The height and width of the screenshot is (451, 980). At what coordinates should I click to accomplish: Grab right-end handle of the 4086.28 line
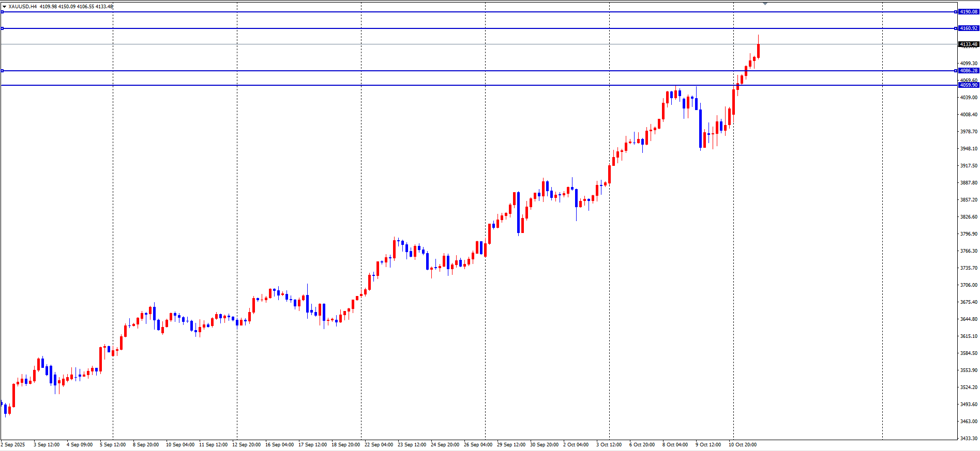click(956, 71)
